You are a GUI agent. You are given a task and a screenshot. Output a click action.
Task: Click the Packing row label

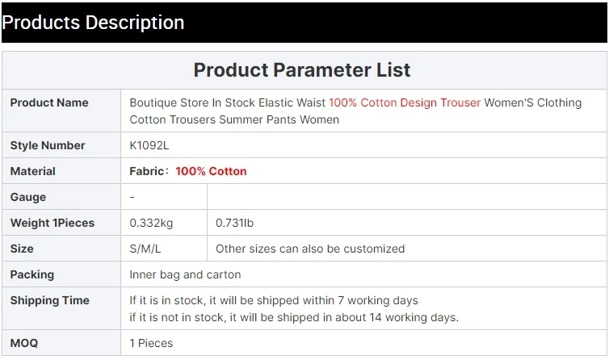click(x=32, y=274)
